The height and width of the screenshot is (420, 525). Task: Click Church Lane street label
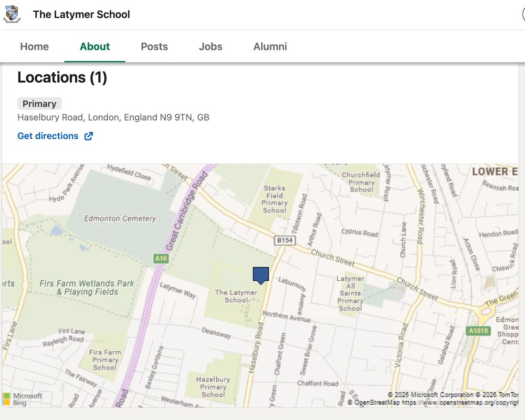[403, 240]
